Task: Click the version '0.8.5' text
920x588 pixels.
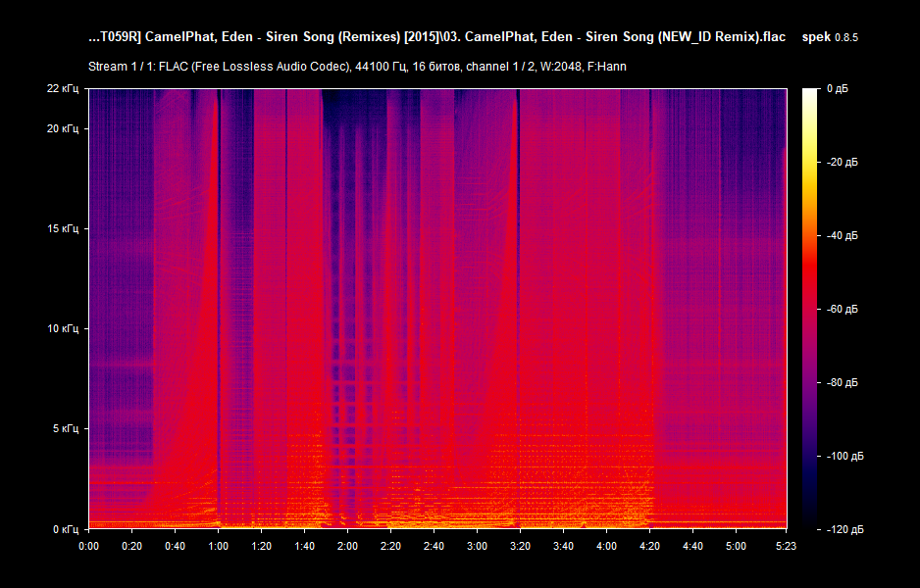Action: (846, 37)
